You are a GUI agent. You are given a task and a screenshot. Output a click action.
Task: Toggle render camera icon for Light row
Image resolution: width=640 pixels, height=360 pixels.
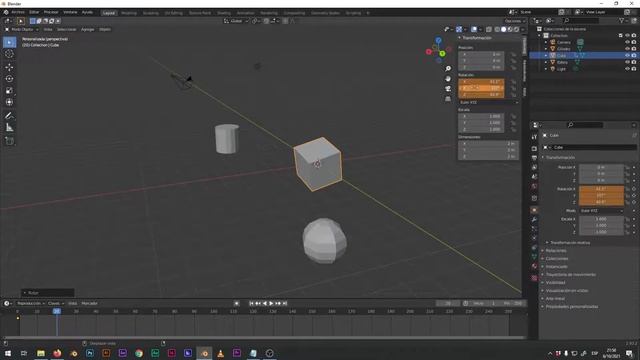tap(634, 69)
